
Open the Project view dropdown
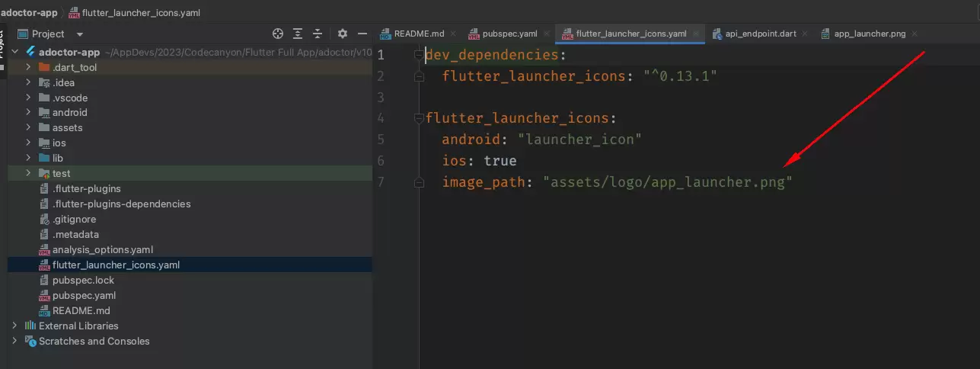tap(80, 34)
